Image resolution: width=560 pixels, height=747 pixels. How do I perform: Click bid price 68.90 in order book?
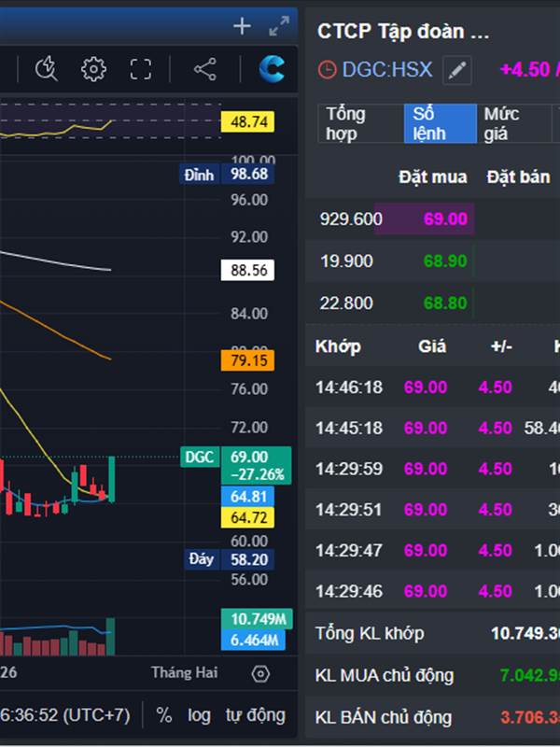[445, 261]
